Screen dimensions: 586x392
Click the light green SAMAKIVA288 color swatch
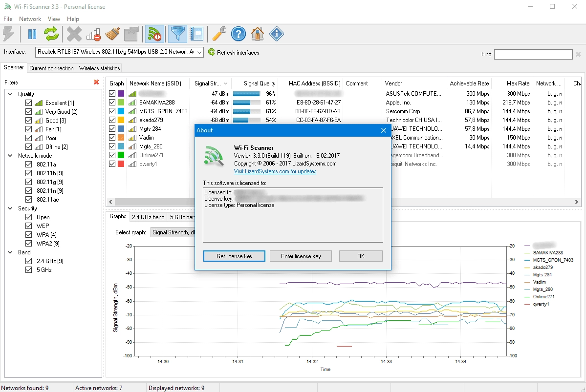click(x=121, y=103)
